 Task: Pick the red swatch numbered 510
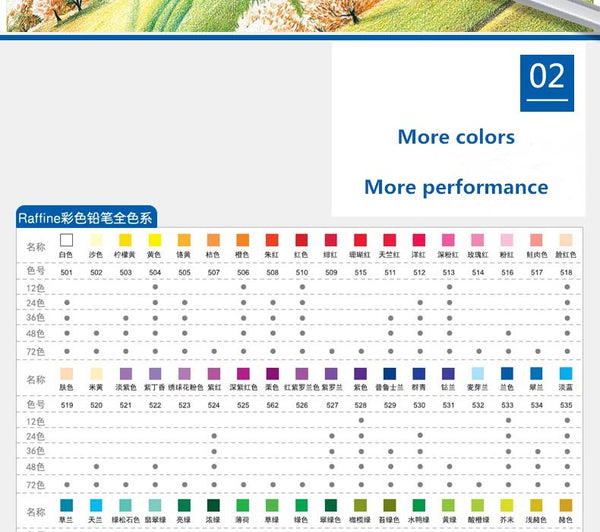coord(302,240)
